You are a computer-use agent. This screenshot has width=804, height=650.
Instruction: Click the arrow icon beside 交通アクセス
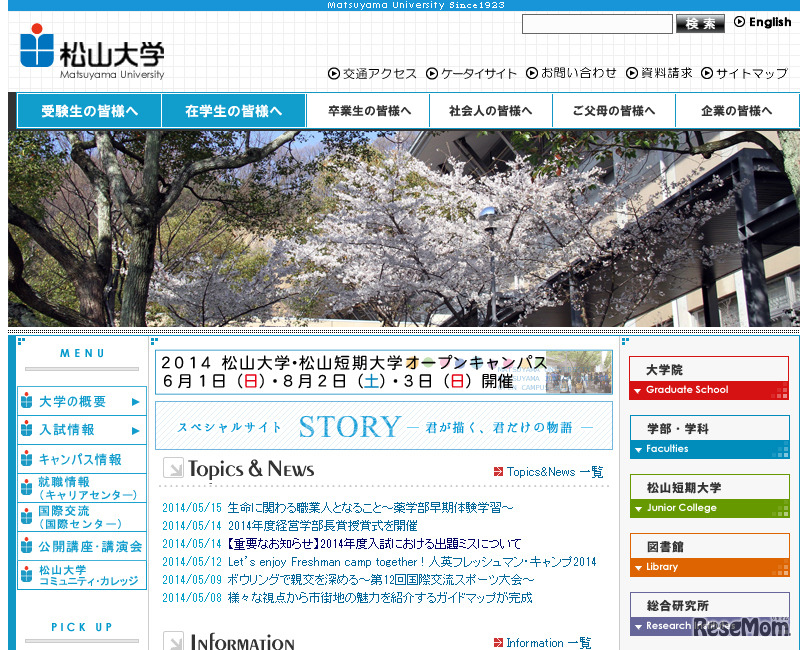coord(335,73)
